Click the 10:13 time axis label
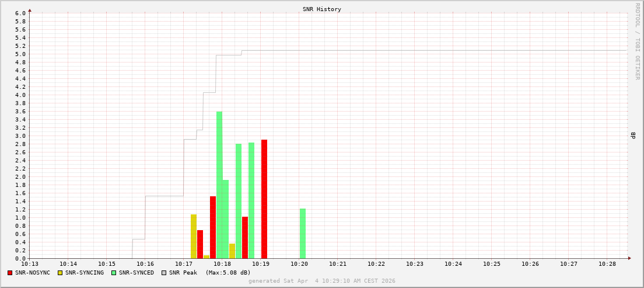 30,264
